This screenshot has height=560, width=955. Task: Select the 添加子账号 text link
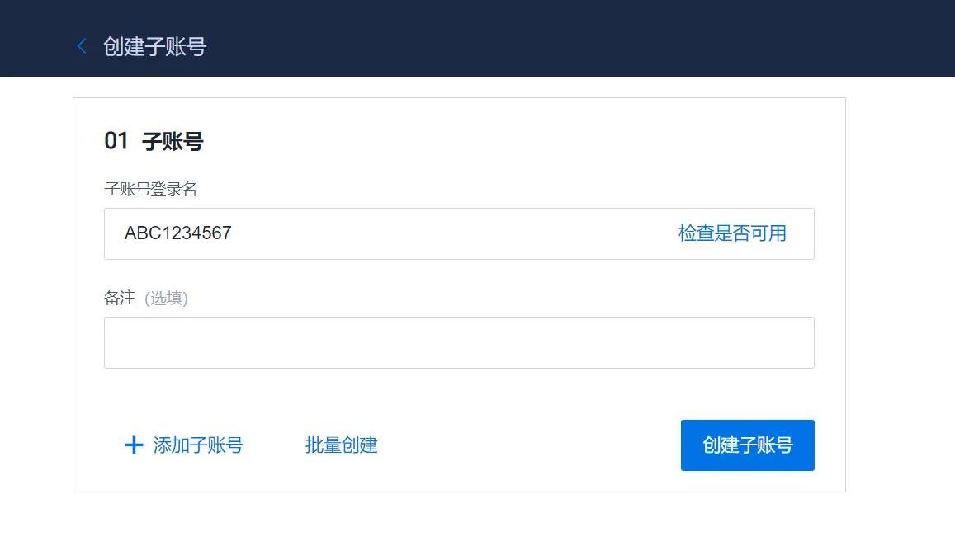click(198, 445)
